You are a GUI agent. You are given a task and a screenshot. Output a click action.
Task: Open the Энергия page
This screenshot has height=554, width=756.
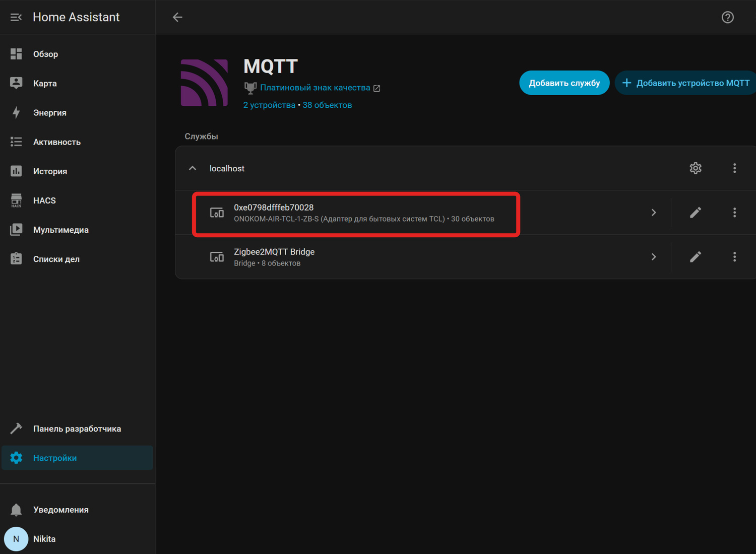point(78,112)
